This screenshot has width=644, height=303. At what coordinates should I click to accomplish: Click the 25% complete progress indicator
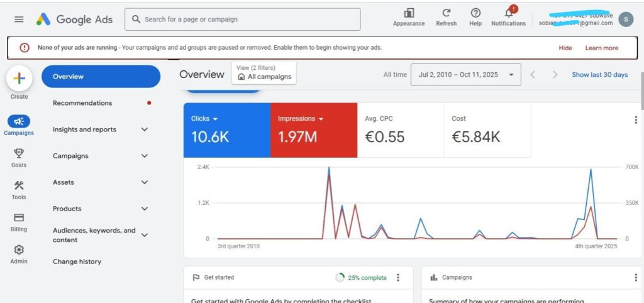(x=361, y=278)
